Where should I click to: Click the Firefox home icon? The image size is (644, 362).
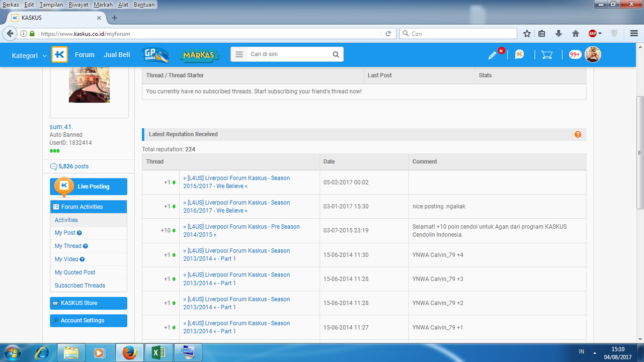(576, 34)
